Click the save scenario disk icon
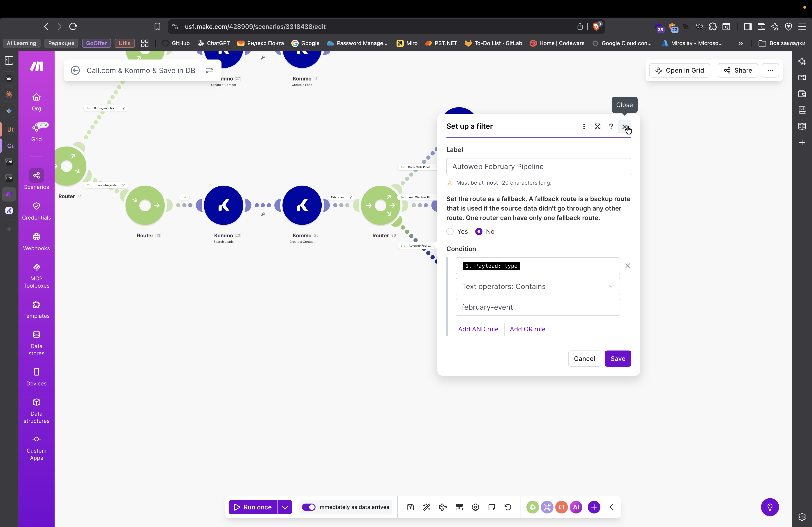 click(411, 507)
